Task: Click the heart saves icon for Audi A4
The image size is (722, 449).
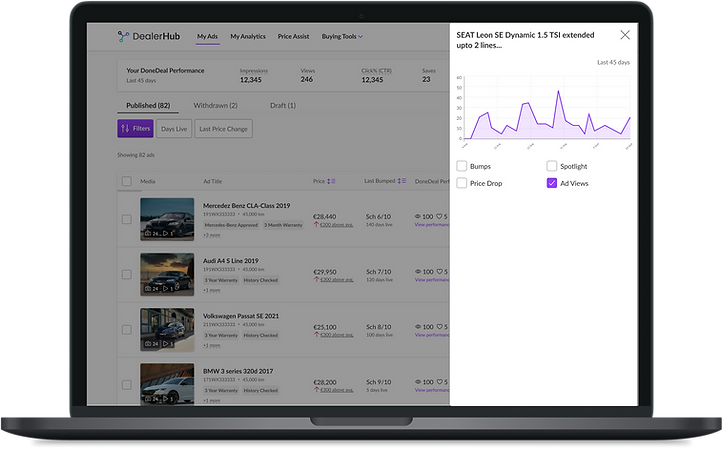Action: (439, 272)
